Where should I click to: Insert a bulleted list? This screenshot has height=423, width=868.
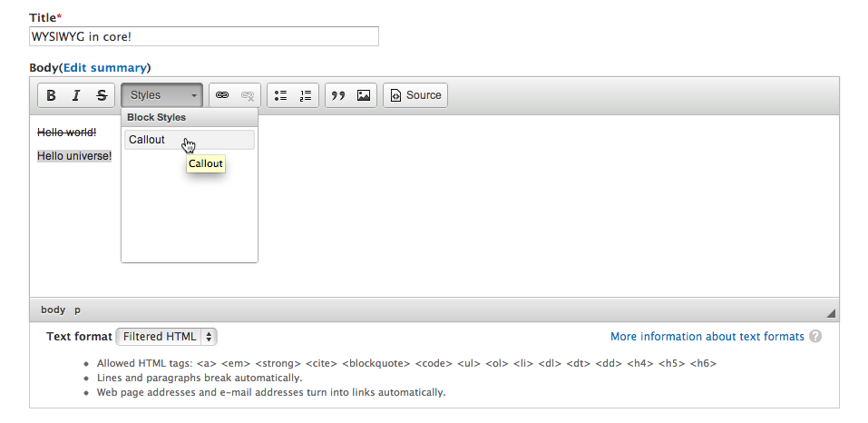click(280, 95)
